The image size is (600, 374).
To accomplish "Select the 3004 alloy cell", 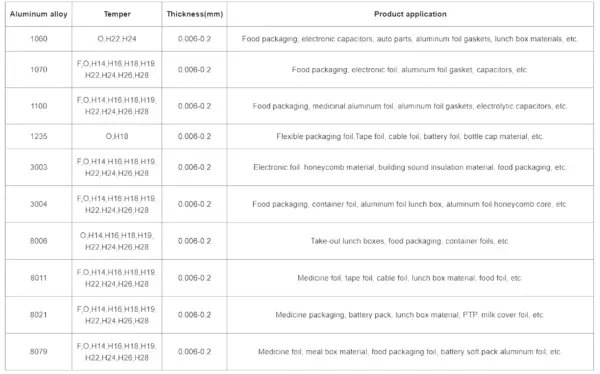I will [39, 204].
